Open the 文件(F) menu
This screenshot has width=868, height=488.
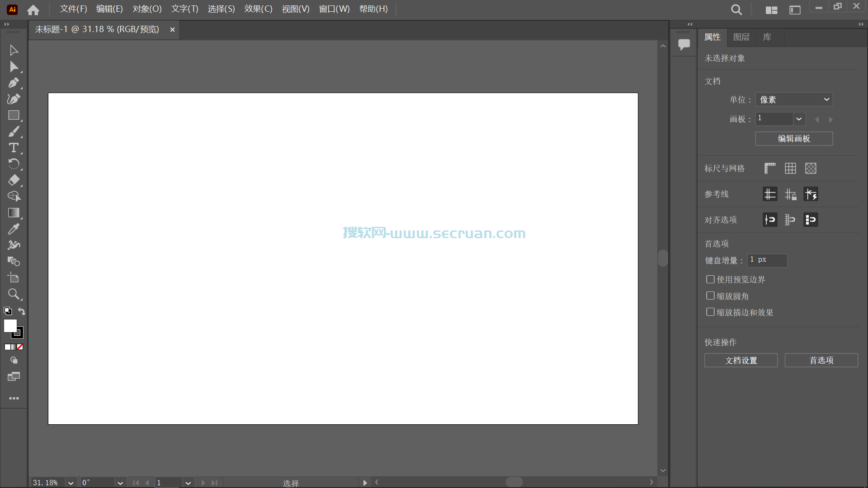[x=73, y=9]
